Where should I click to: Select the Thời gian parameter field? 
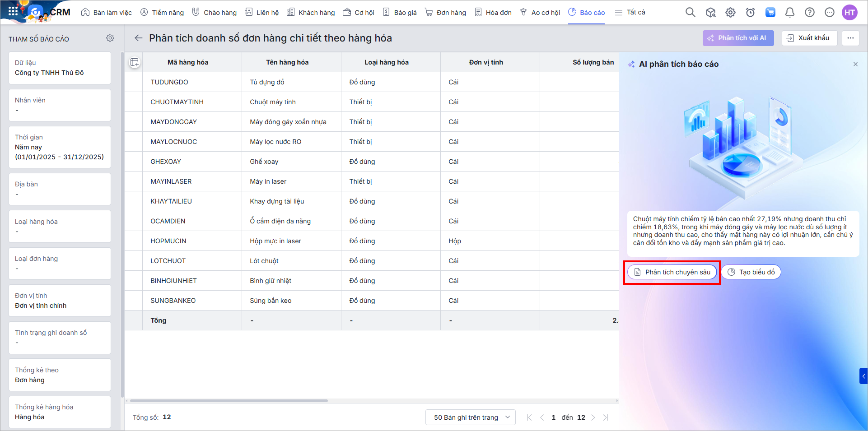[x=60, y=147]
